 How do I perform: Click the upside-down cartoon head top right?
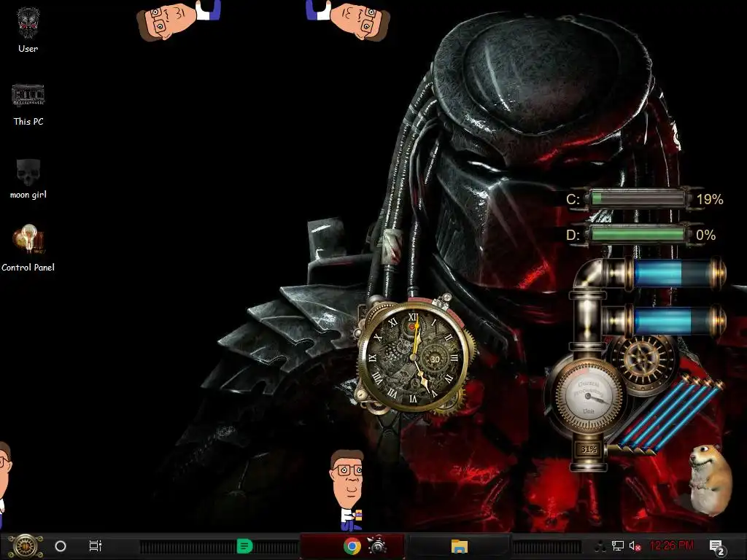pos(348,20)
